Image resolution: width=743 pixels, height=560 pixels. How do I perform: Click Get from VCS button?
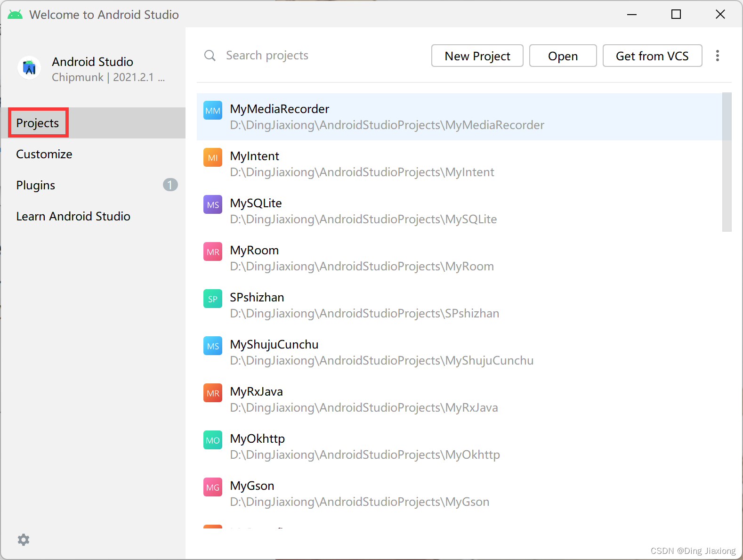point(653,56)
